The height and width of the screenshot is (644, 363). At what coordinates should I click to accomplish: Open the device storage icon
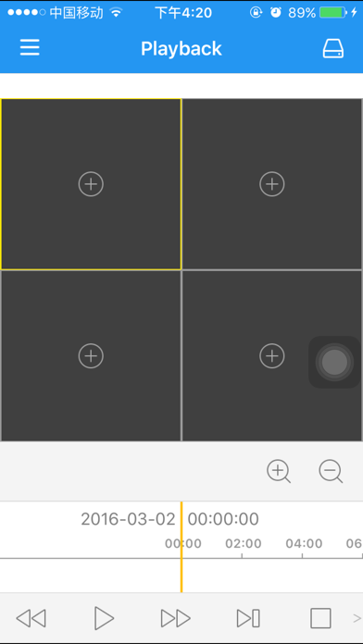(333, 48)
